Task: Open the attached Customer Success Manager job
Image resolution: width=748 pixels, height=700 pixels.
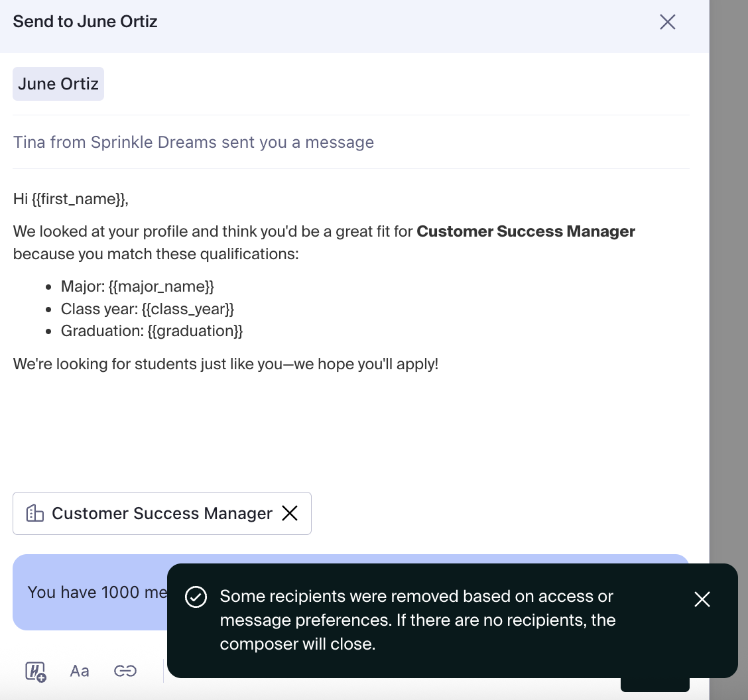Action: (162, 514)
